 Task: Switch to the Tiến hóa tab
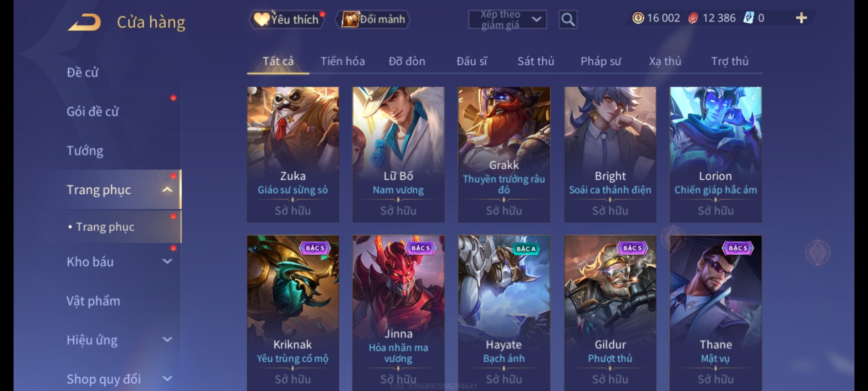[342, 61]
